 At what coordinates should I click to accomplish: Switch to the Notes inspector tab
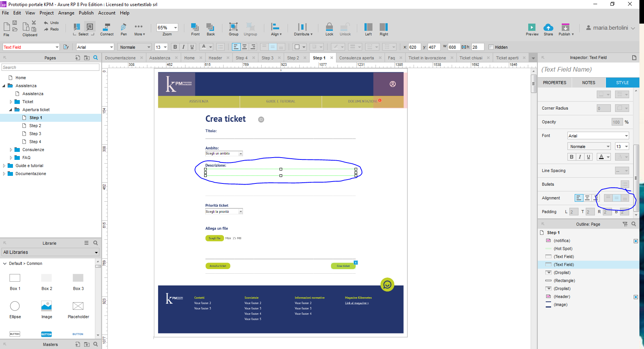click(x=588, y=82)
